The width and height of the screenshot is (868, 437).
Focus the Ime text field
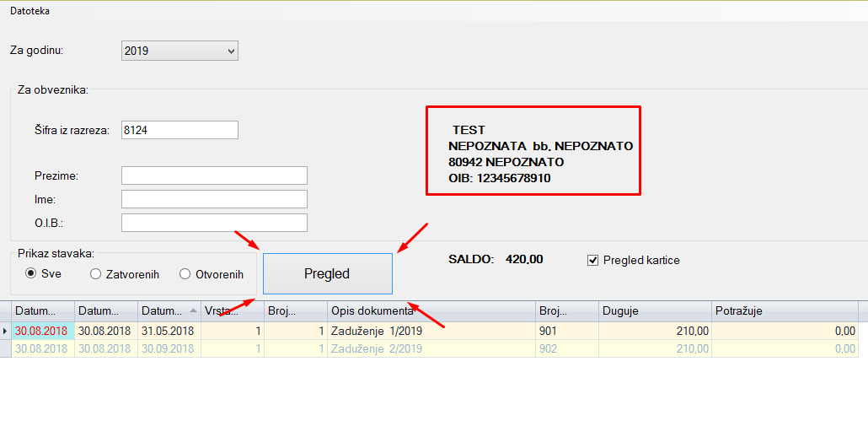tap(214, 199)
